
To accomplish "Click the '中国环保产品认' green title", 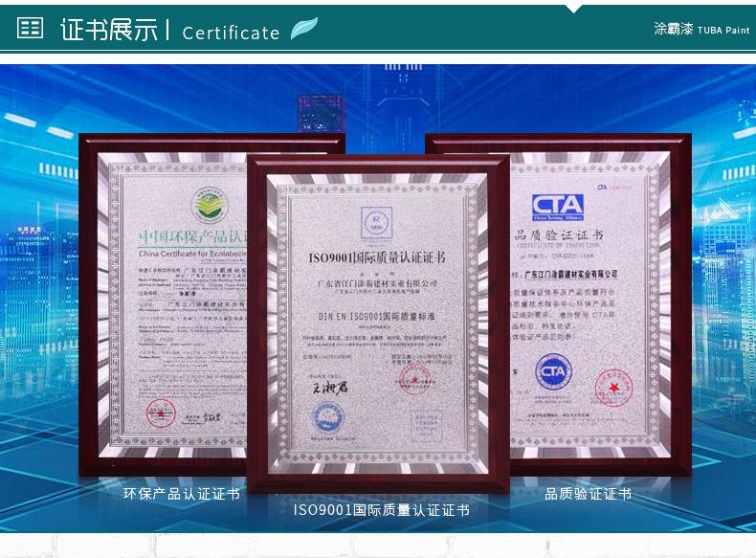I will 193,236.
